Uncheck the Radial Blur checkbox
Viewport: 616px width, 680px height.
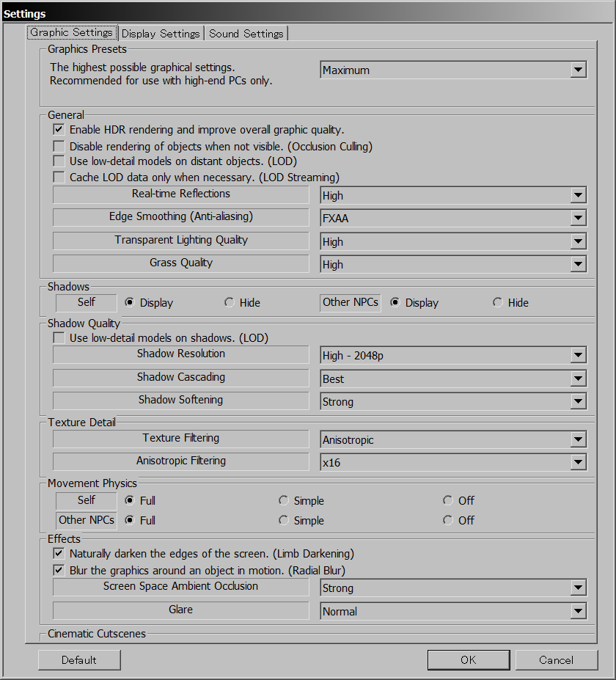59,571
